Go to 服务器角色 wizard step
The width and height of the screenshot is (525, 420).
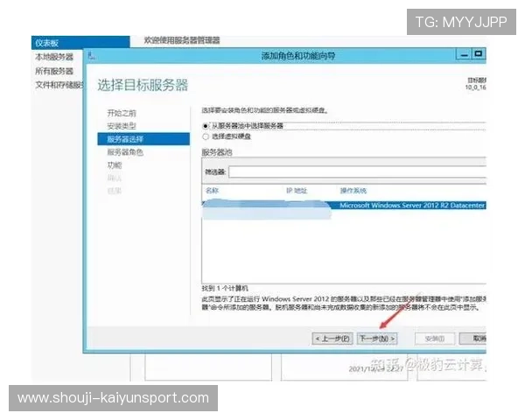(x=125, y=152)
